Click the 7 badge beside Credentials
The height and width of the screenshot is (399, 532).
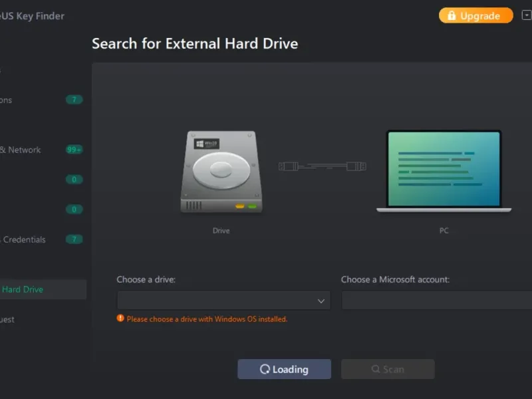coord(74,239)
